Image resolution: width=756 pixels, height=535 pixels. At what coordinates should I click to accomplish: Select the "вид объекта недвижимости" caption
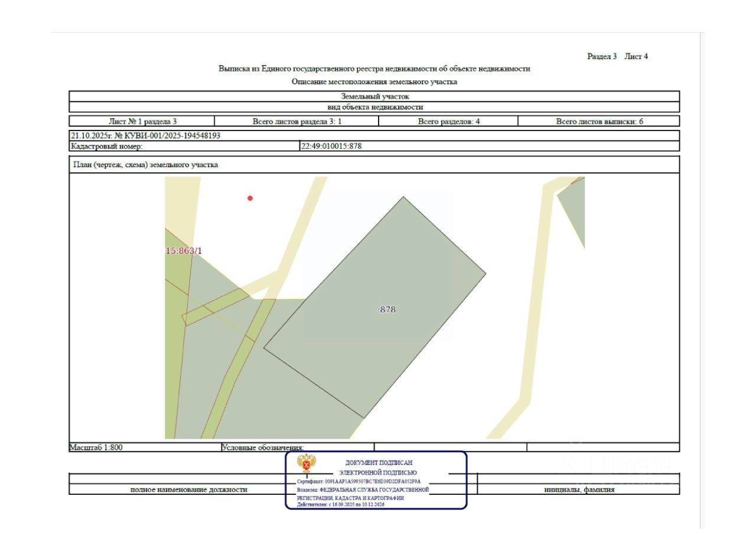click(374, 107)
